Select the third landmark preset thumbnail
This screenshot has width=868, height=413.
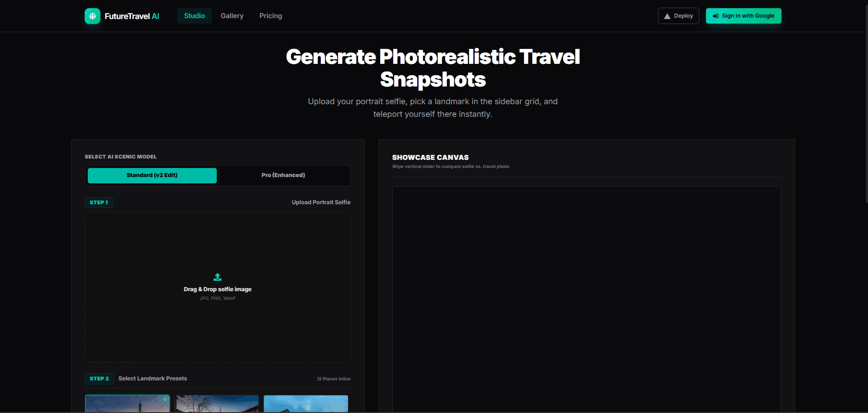pyautogui.click(x=306, y=403)
